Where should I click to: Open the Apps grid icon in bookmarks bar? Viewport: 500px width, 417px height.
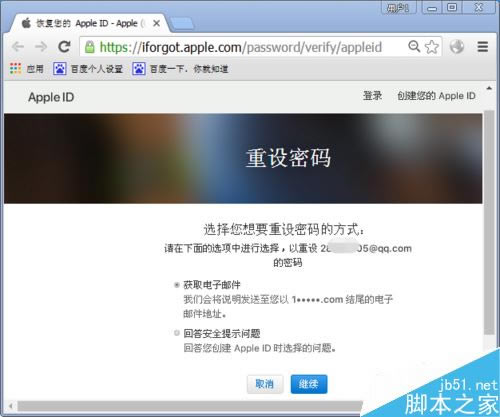point(15,68)
